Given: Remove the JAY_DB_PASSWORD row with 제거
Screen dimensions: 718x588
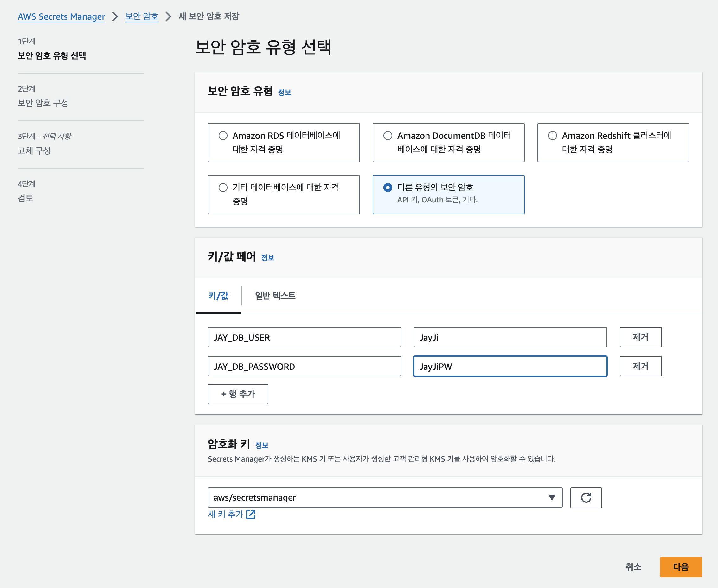Looking at the screenshot, I should point(640,366).
